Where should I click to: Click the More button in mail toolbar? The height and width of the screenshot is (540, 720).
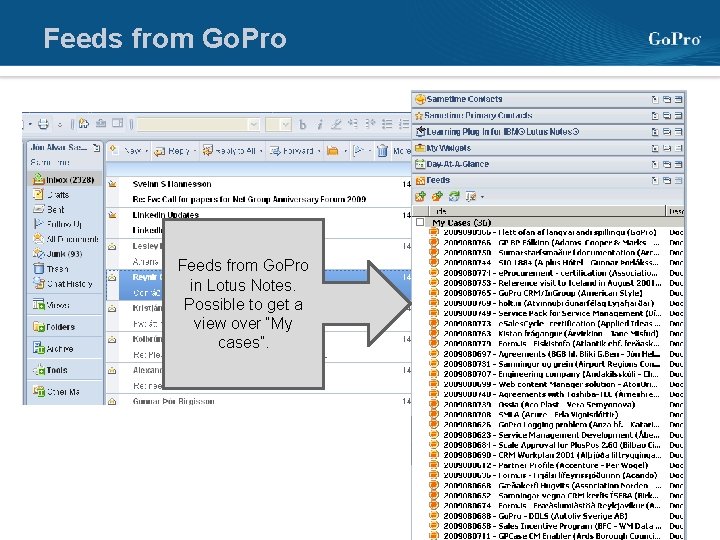pyautogui.click(x=401, y=151)
